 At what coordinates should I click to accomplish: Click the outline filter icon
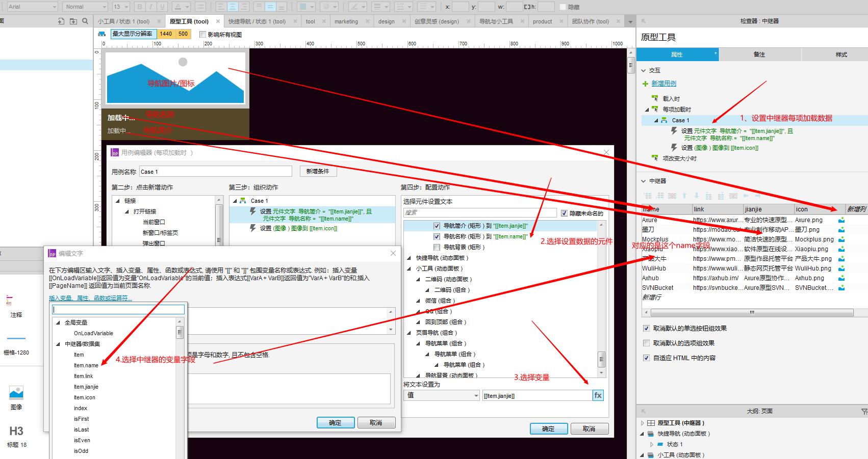(x=864, y=411)
